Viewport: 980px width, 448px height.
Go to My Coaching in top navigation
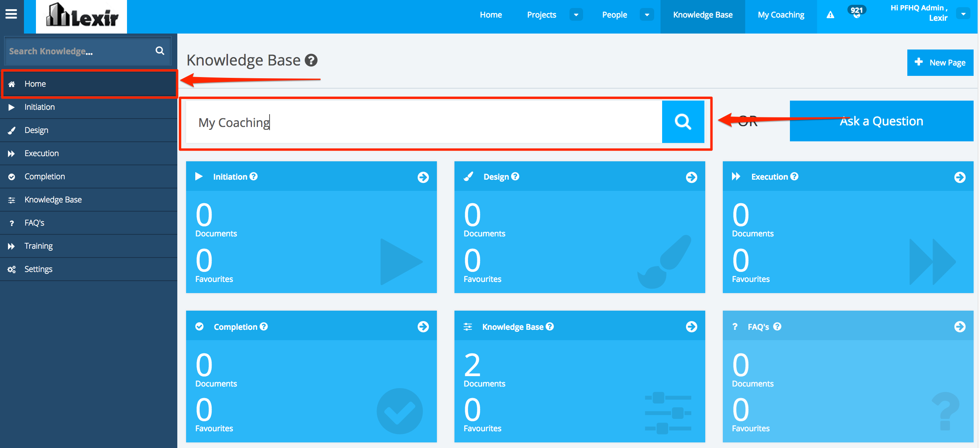[781, 15]
